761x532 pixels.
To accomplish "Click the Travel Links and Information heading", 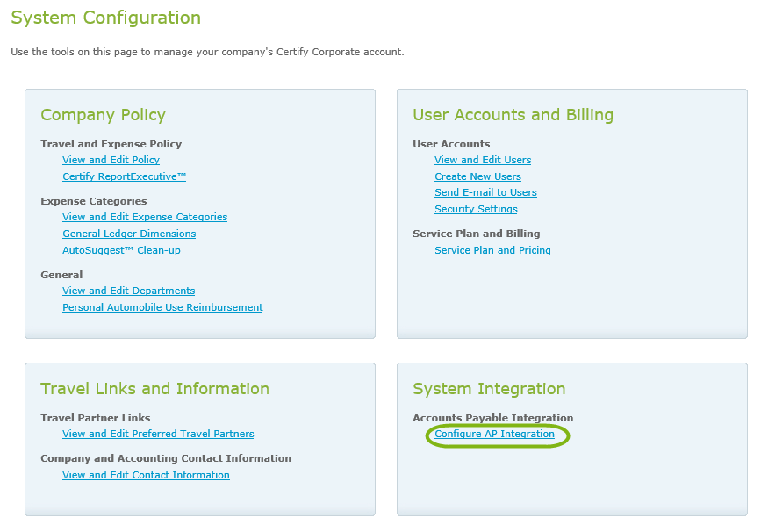I will tap(154, 389).
